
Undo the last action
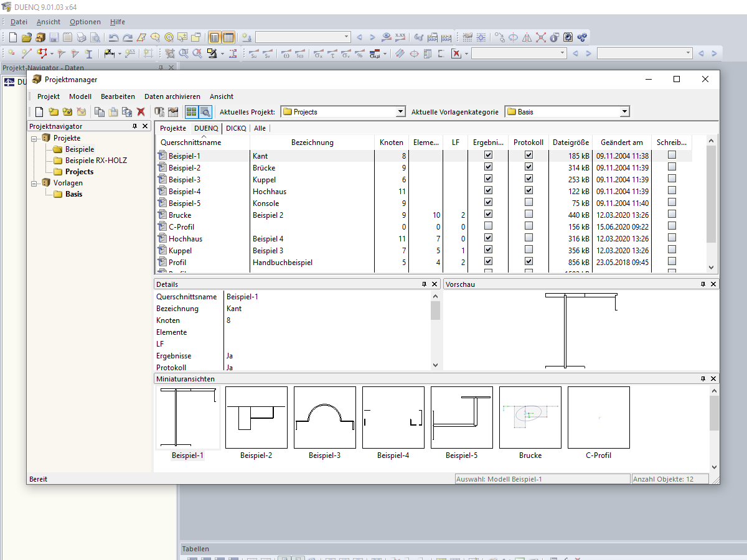point(113,37)
